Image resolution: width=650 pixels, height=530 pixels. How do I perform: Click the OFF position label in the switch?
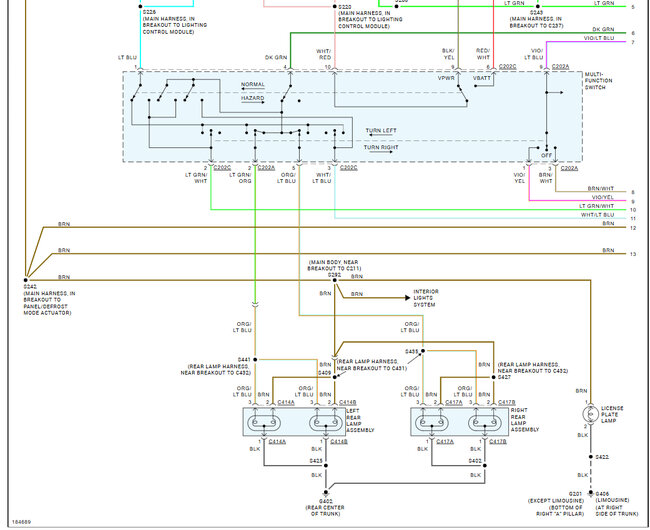tap(546, 155)
